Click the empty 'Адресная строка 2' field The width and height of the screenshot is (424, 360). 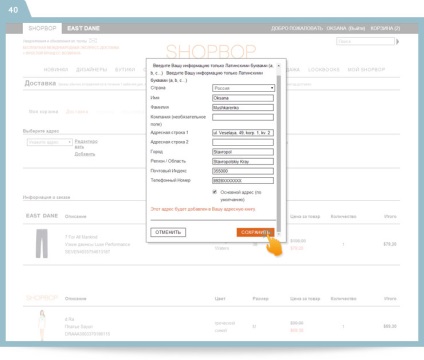pos(243,142)
